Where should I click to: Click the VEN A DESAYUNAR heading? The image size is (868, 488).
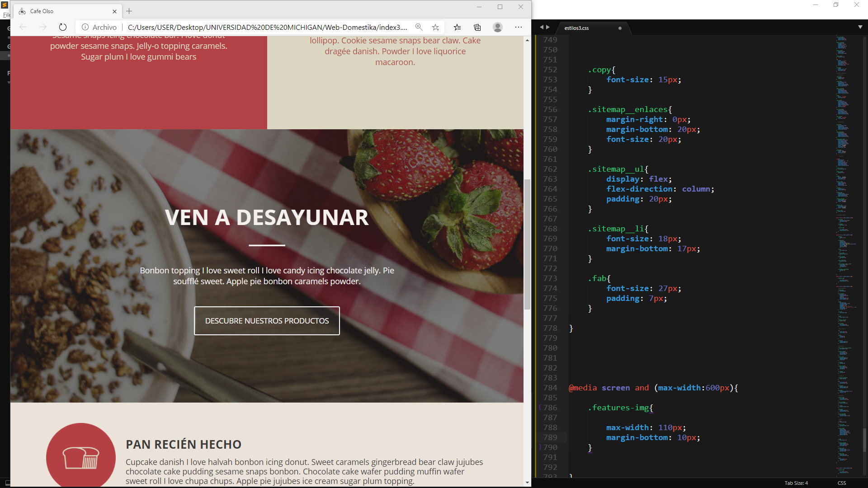click(267, 217)
